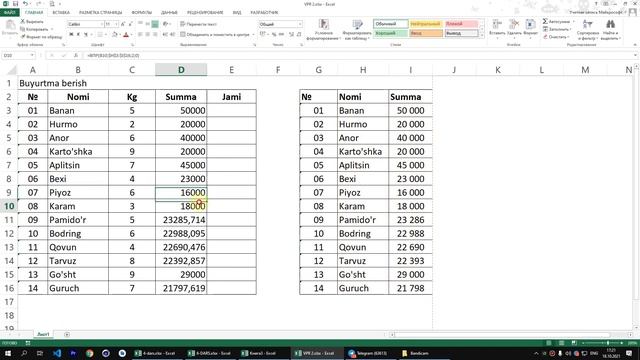Apply the Нейтральный yellow cell style
Viewport: 640px width, 360px height.
[426, 24]
